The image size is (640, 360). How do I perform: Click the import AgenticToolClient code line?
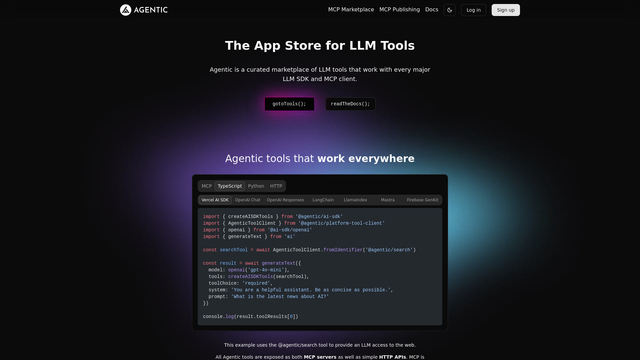(x=294, y=223)
